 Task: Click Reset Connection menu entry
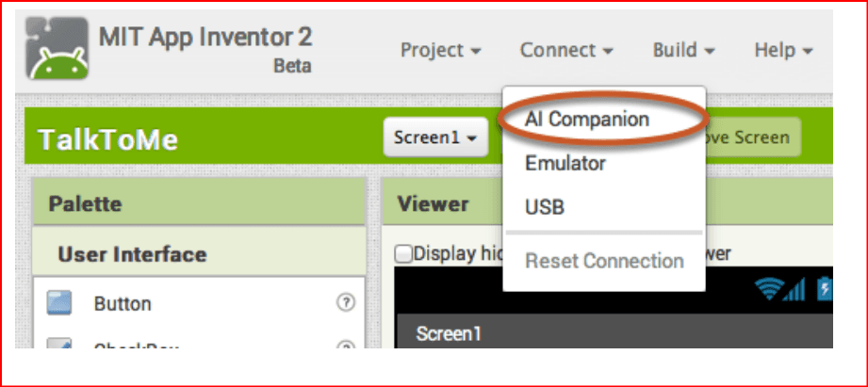click(604, 261)
